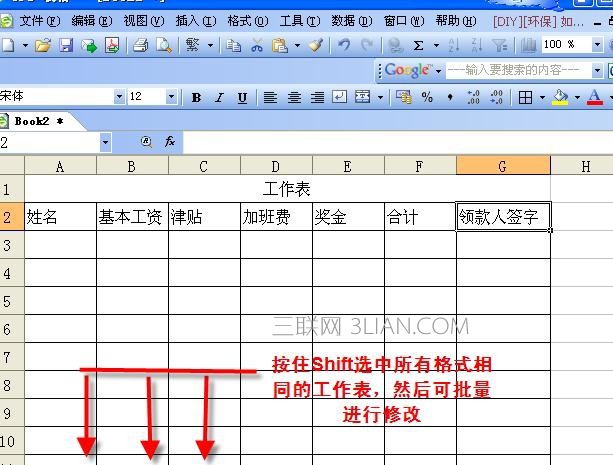The width and height of the screenshot is (613, 465).
Task: Toggle Bold formatting
Action: 197,97
